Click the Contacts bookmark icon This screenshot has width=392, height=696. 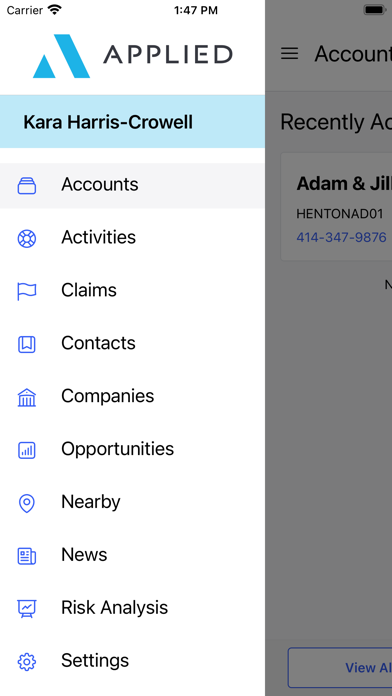(x=27, y=344)
